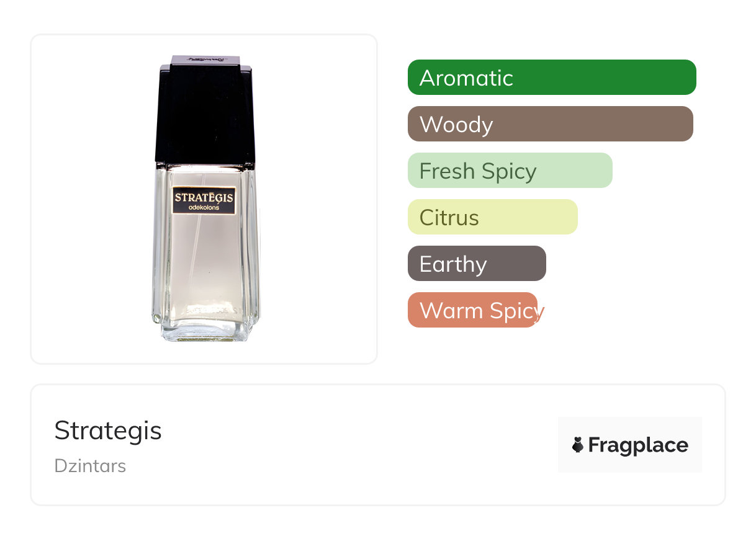Click the Fragplace wordmark text

pos(638,445)
